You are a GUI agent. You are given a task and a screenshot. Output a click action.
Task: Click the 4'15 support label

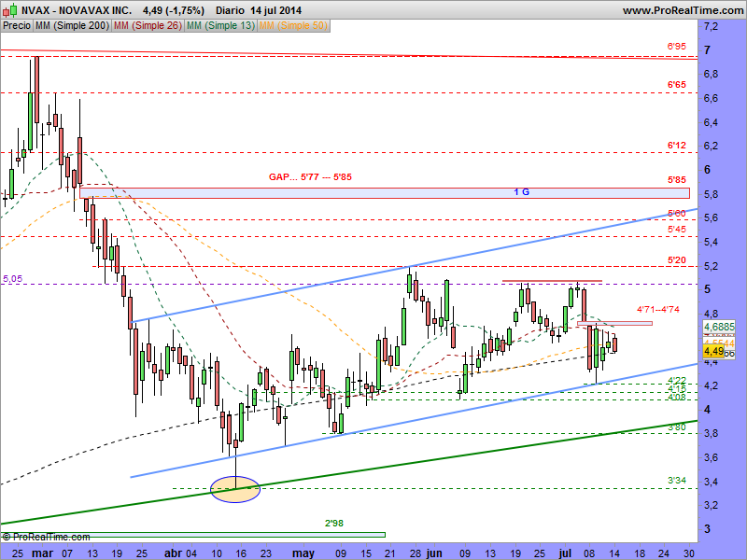(x=676, y=389)
